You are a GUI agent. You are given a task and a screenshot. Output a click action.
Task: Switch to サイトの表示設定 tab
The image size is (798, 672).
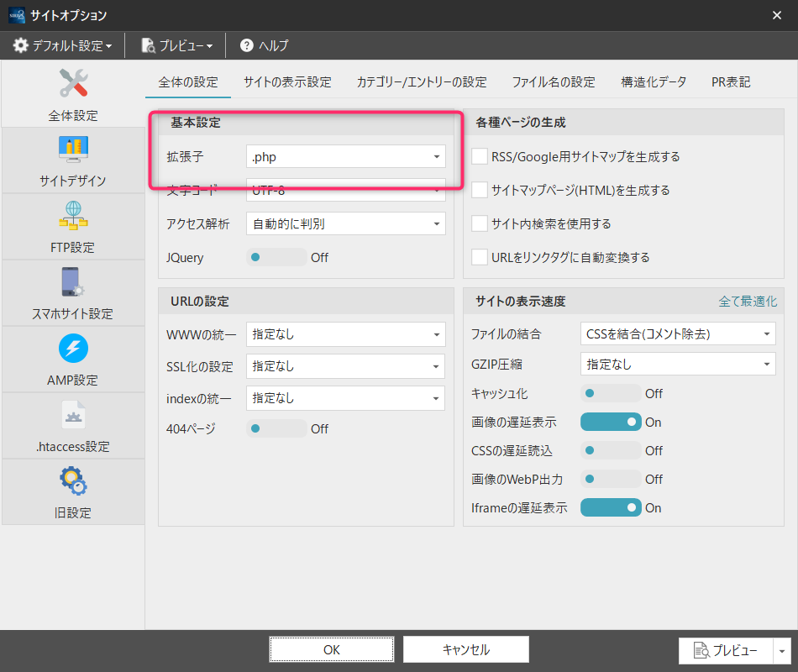[287, 82]
